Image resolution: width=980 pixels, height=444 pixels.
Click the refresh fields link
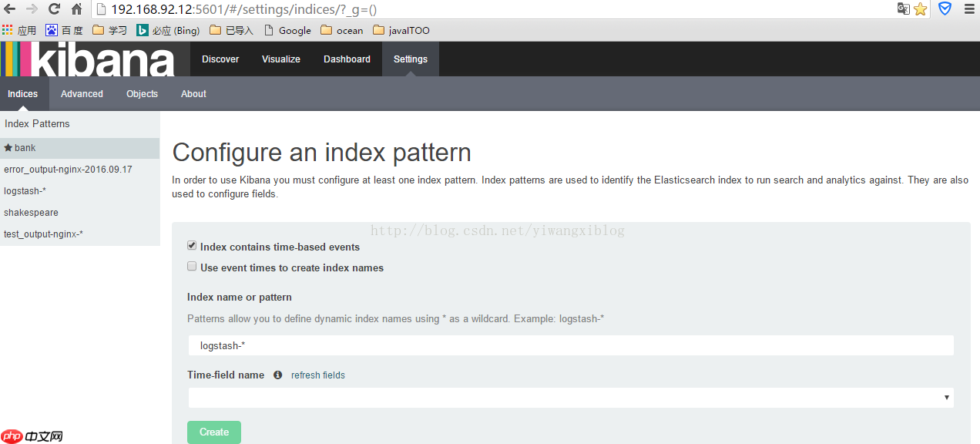tap(317, 375)
